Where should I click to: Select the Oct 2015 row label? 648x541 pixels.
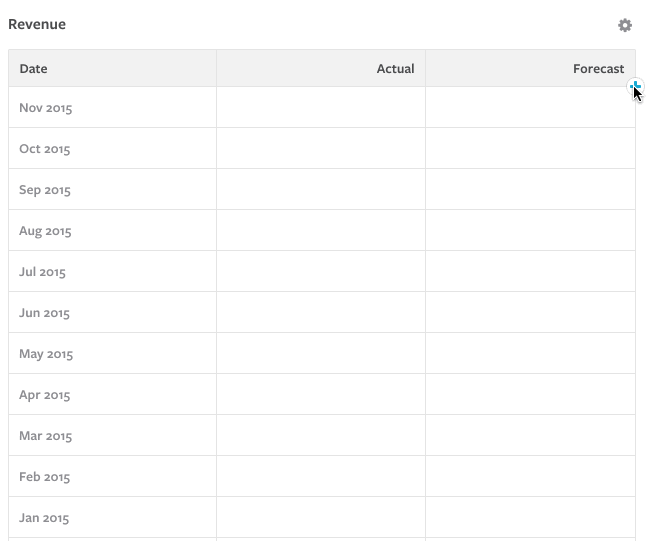click(45, 149)
